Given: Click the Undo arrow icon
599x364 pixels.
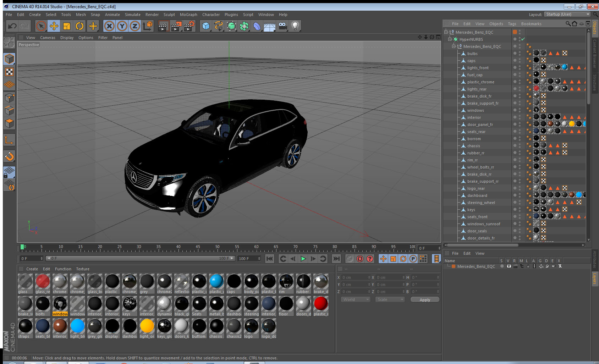Looking at the screenshot, I should tap(12, 26).
